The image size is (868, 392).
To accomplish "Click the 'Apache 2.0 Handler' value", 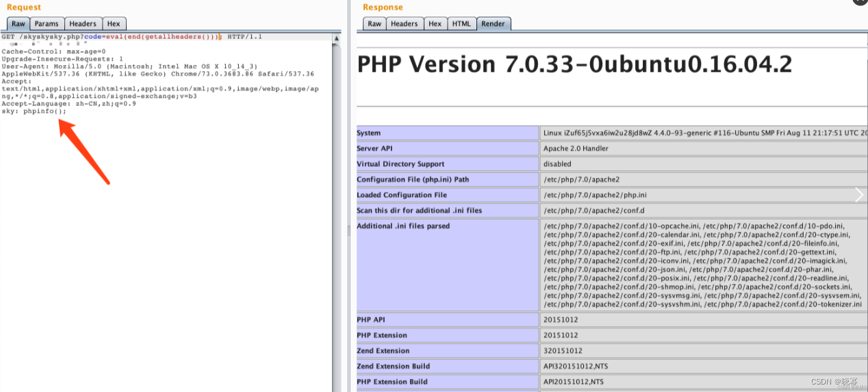I will [x=576, y=148].
